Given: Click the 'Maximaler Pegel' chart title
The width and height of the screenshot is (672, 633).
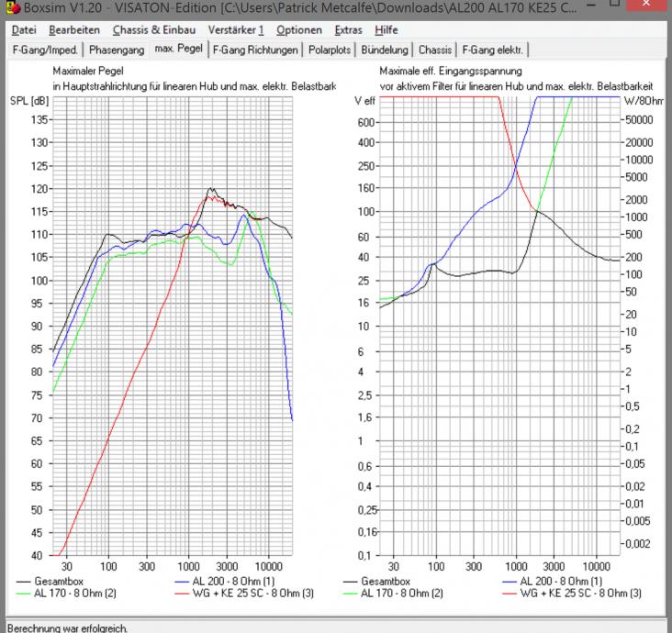Looking at the screenshot, I should coord(88,71).
